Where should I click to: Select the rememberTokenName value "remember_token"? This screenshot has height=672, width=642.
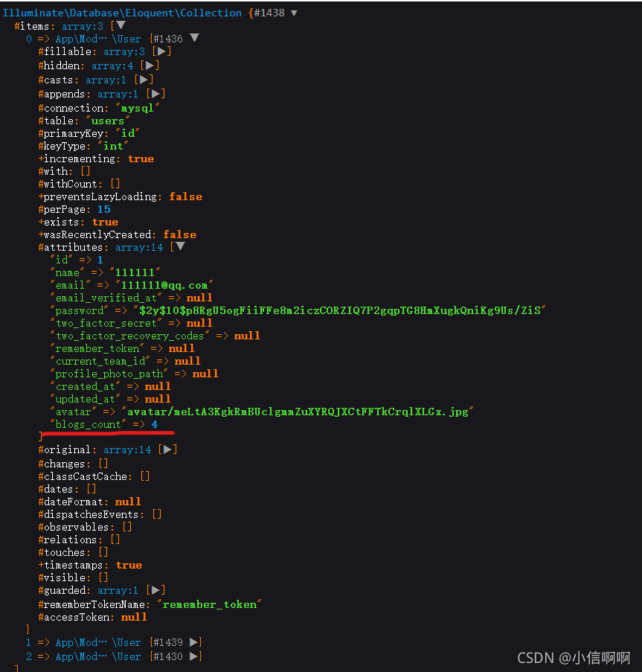point(209,605)
